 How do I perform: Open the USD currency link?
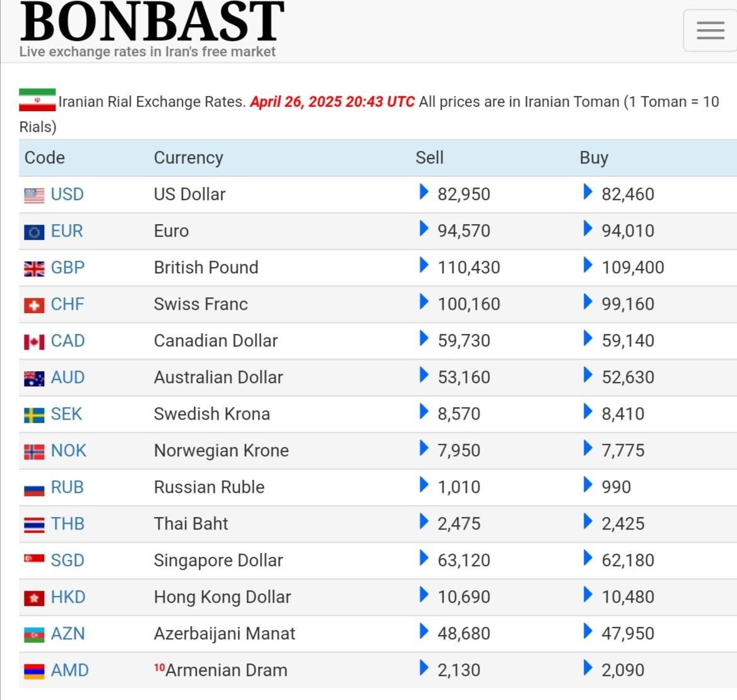[x=68, y=194]
